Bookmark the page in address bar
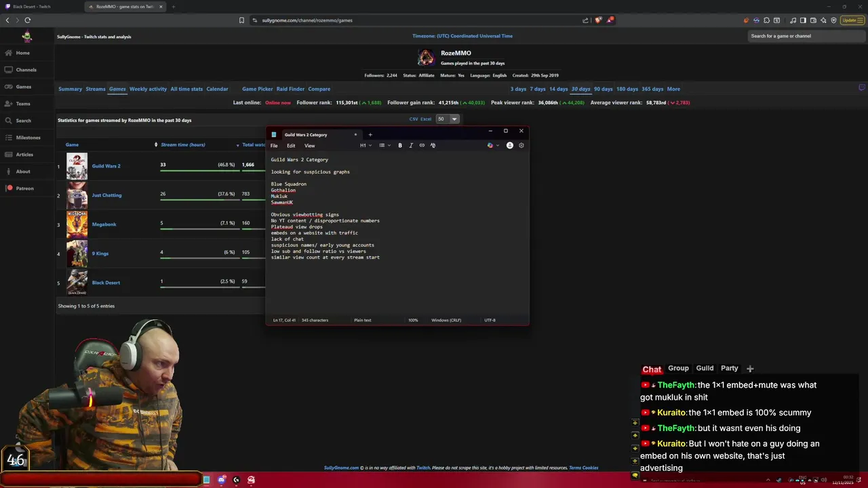This screenshot has width=868, height=488. coord(241,20)
